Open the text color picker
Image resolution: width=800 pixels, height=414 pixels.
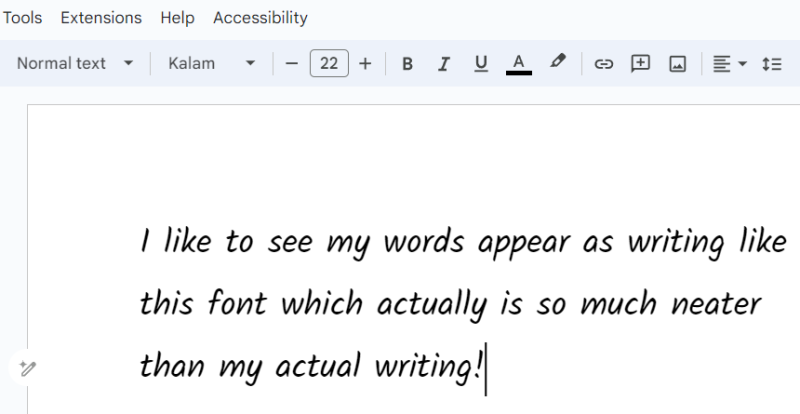tap(518, 64)
